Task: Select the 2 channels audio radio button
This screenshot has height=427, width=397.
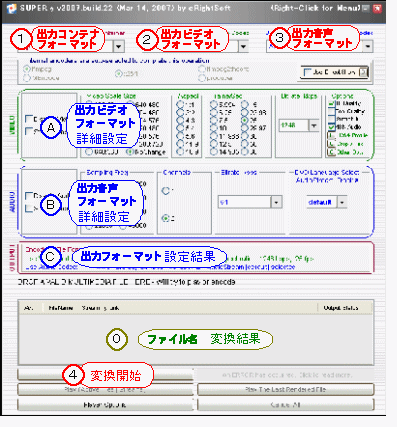Action: [166, 218]
